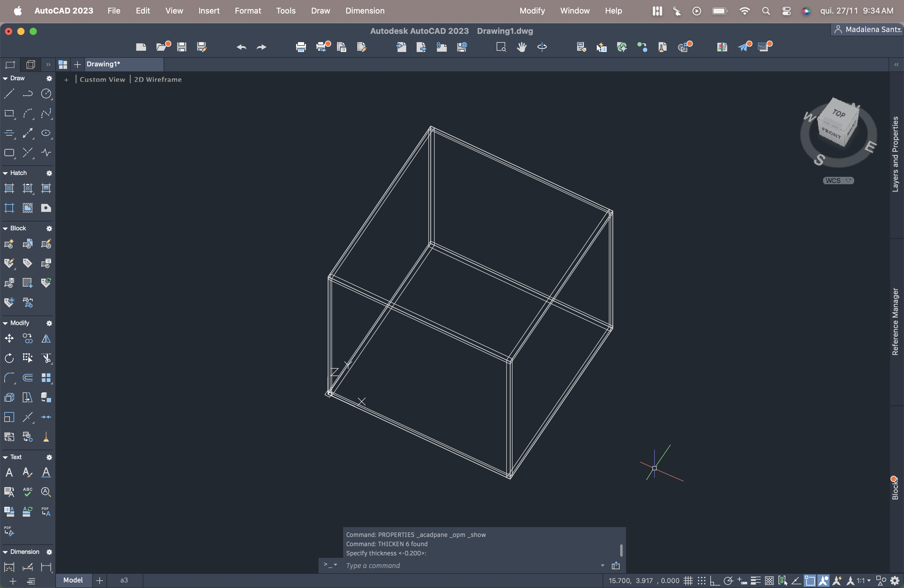The height and width of the screenshot is (588, 904).
Task: Click the Pan hand icon in toolbar
Action: 521,47
